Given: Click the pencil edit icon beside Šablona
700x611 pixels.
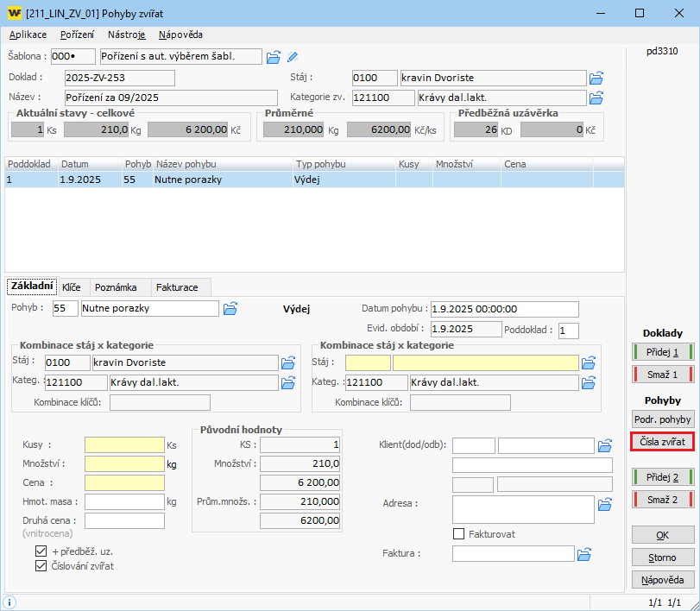Looking at the screenshot, I should click(293, 57).
